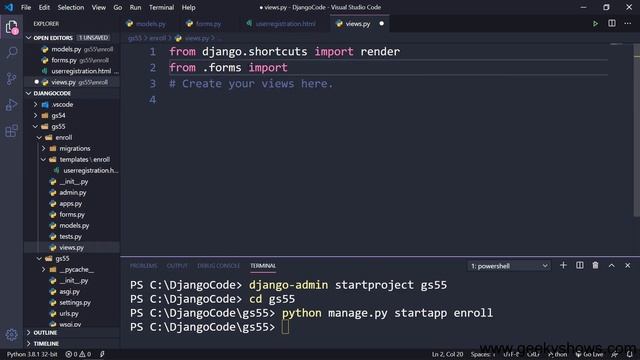
Task: Open the Help menu
Action: point(188,7)
